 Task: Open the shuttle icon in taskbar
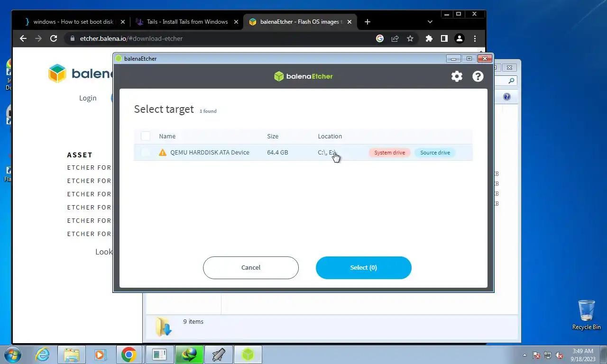tap(219, 355)
